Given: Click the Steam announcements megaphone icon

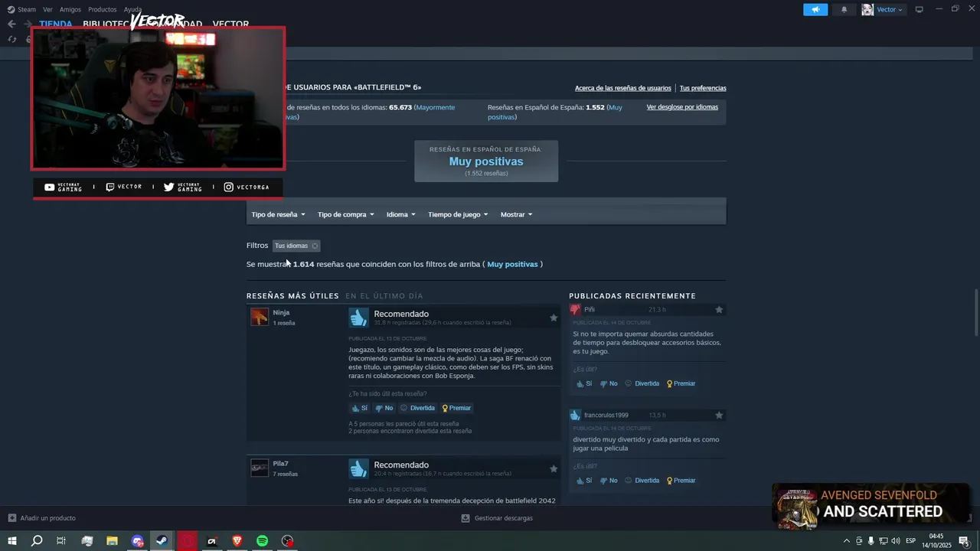Looking at the screenshot, I should (815, 9).
